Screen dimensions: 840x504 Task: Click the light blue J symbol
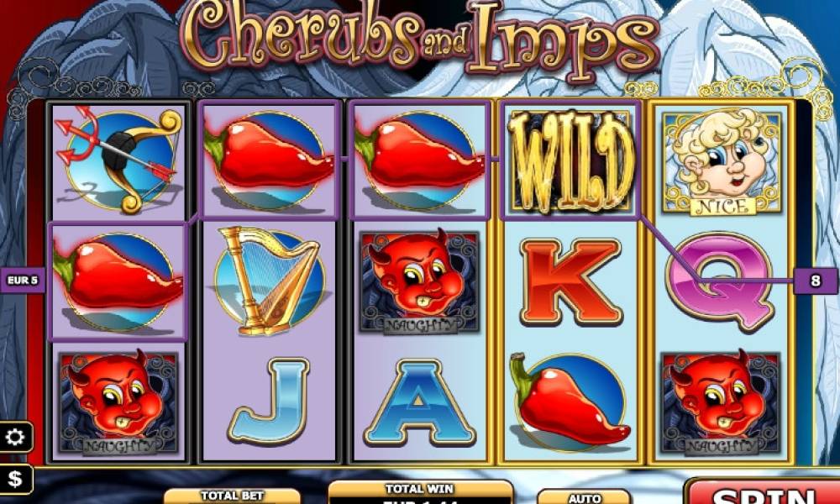(x=270, y=402)
